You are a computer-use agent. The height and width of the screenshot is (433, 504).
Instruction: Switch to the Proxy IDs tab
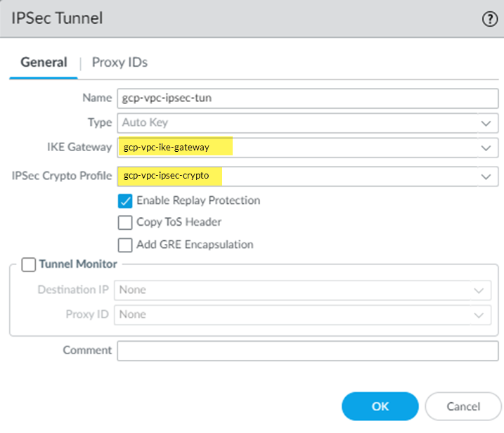(119, 63)
